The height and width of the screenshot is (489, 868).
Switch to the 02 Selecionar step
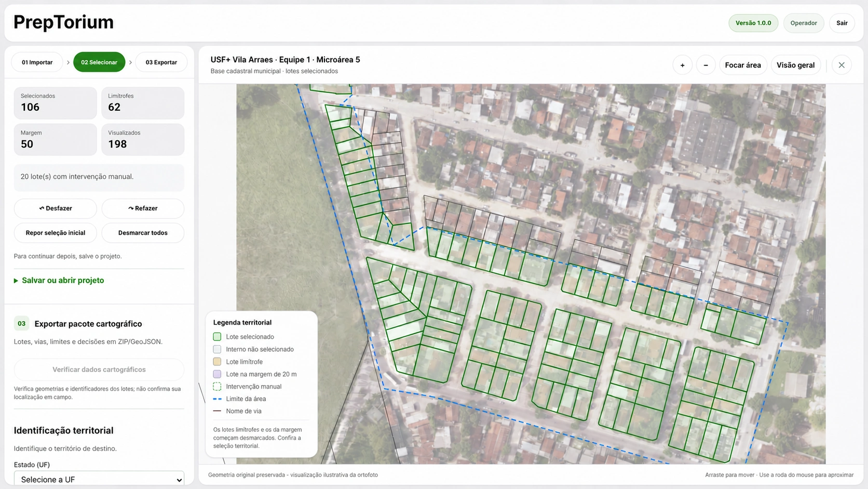[99, 62]
